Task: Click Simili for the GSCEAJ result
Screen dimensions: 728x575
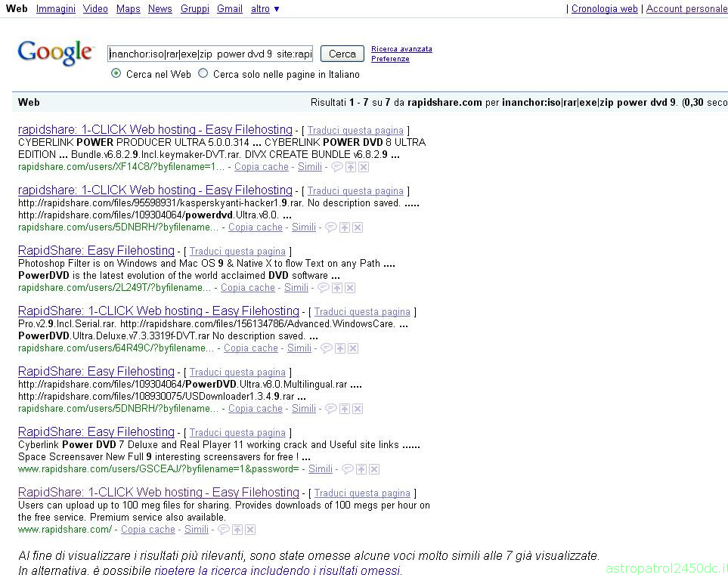Action: click(x=321, y=468)
